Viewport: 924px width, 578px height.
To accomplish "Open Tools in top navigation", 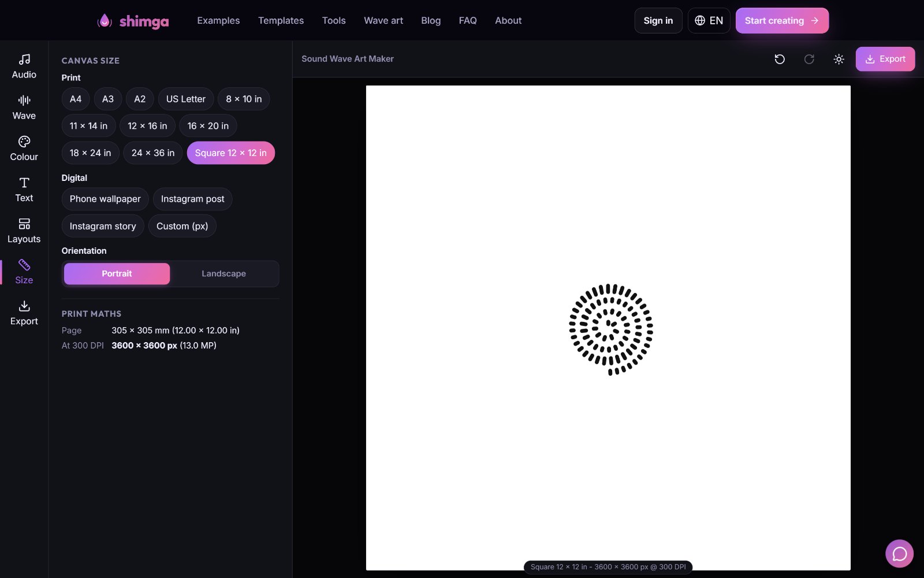I will (x=334, y=21).
